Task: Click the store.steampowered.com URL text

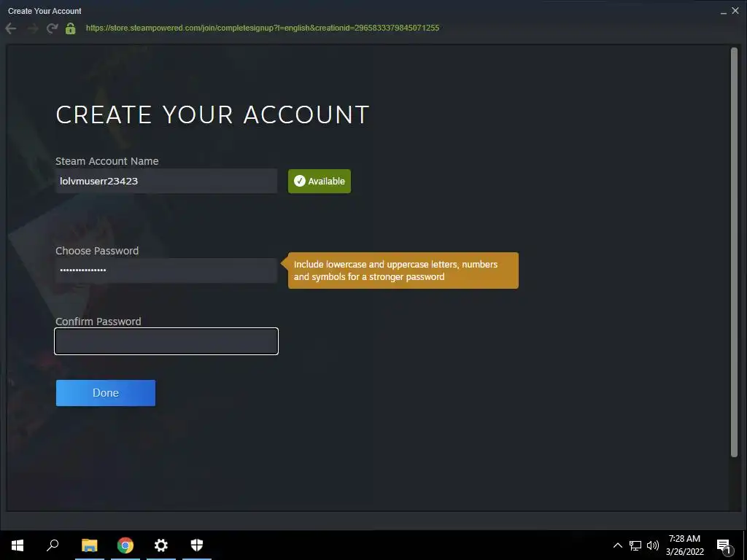Action: coord(263,28)
